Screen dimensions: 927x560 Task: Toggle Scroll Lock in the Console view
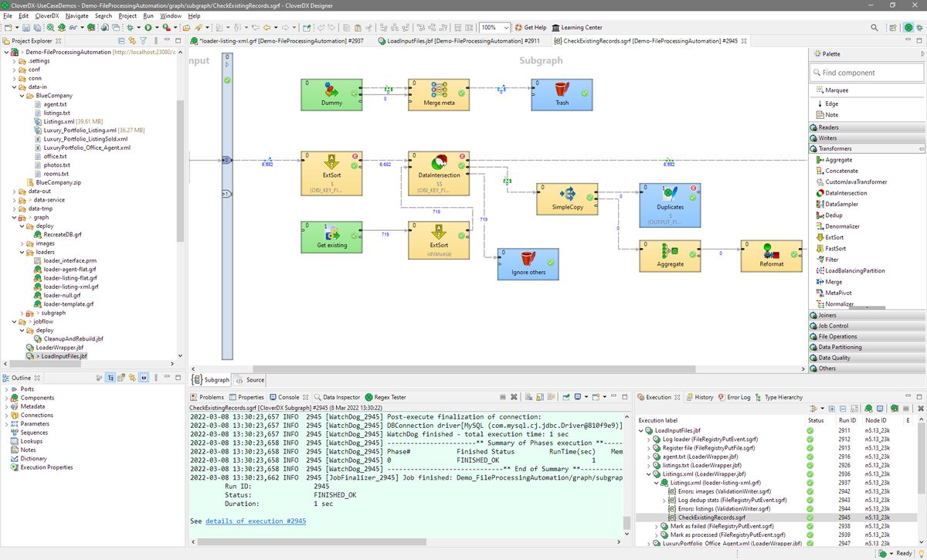[539, 397]
